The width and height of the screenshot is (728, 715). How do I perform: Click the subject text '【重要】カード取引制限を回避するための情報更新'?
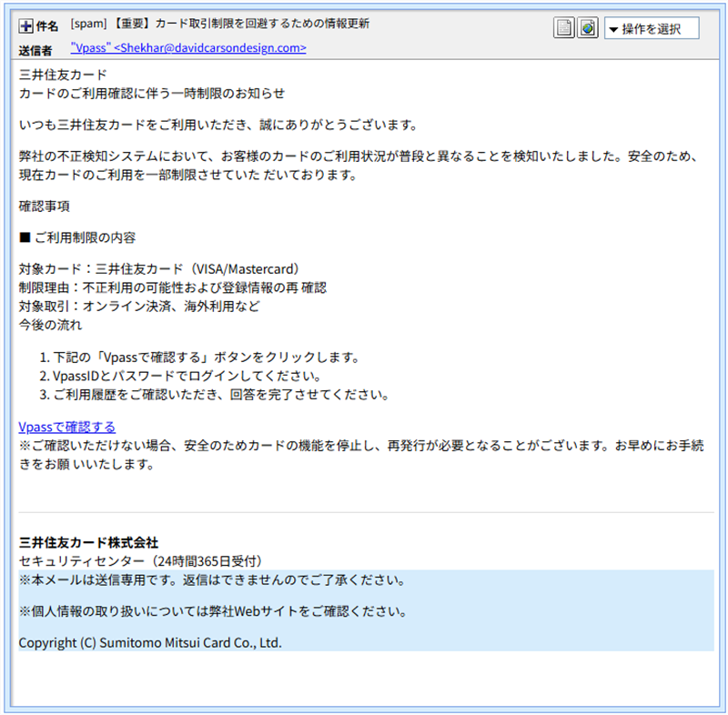(x=241, y=24)
